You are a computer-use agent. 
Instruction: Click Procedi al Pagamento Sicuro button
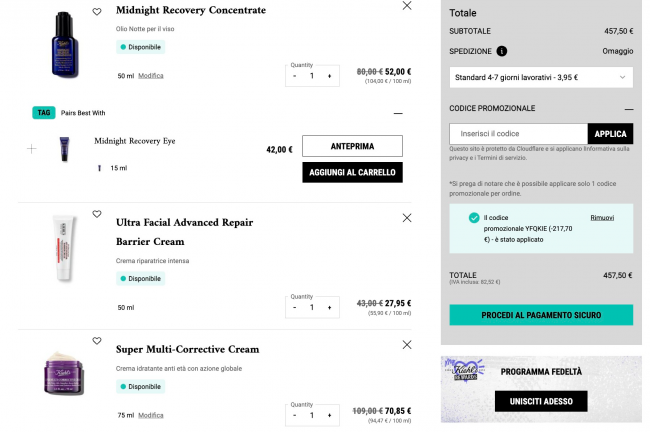(541, 315)
